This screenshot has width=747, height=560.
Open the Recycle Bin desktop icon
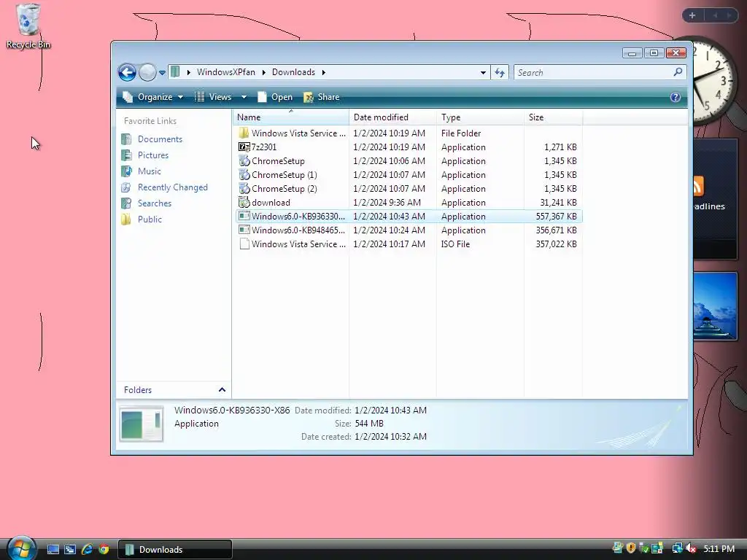pos(28,26)
